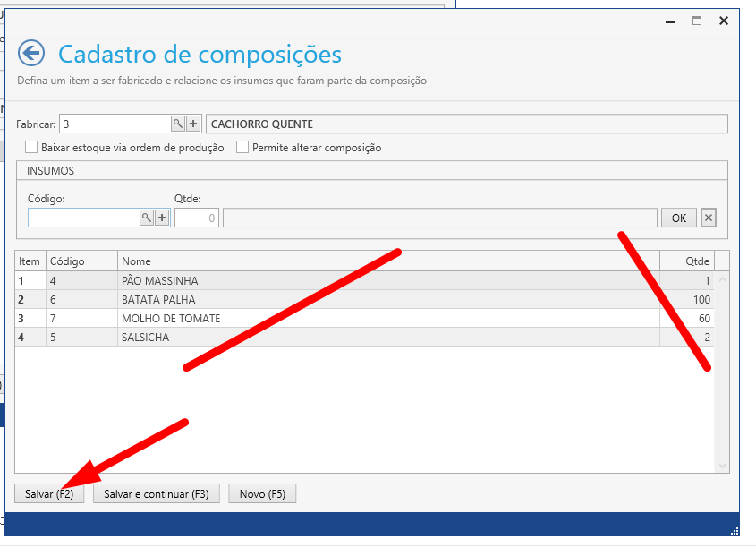Click the Novo (F5) button
This screenshot has height=548, width=756.
tap(262, 494)
